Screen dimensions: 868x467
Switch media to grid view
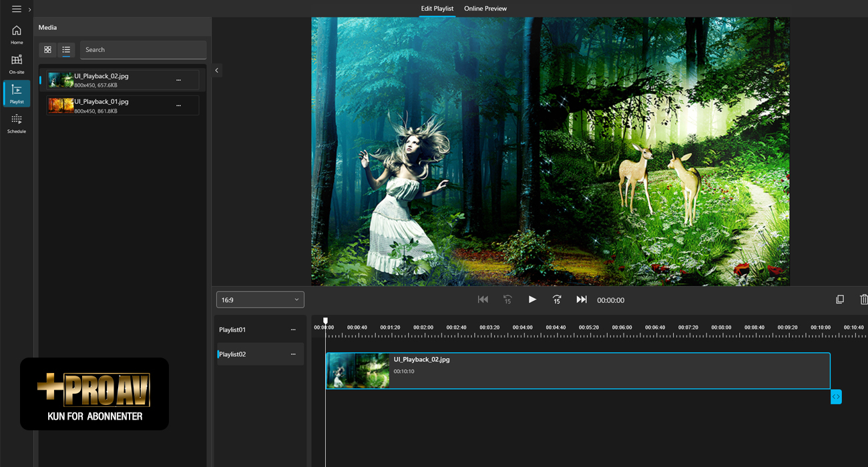coord(47,50)
